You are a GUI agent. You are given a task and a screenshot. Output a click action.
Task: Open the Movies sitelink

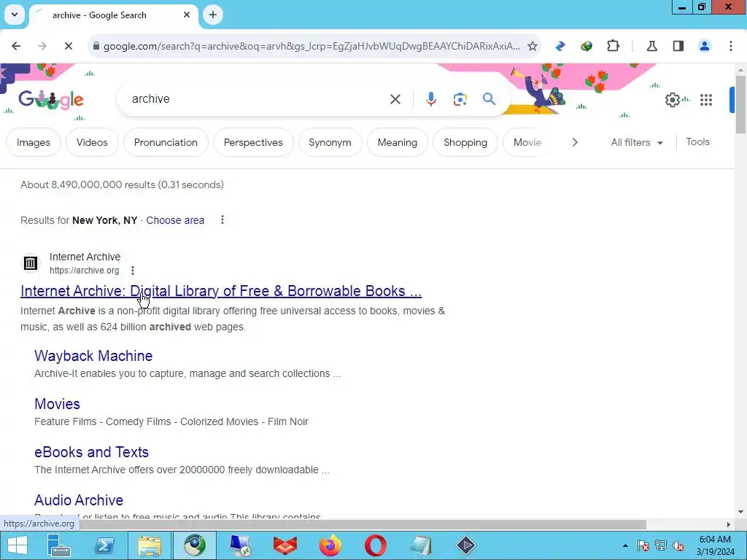click(x=57, y=404)
